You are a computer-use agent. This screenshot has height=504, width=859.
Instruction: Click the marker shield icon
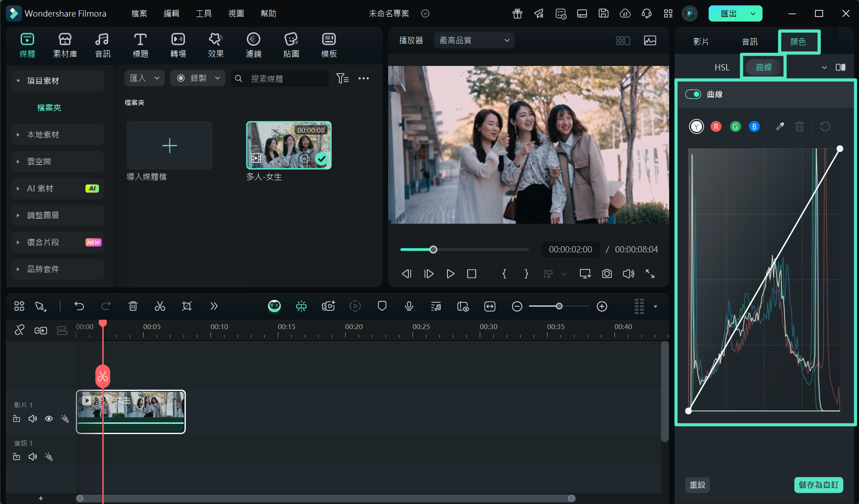pos(382,306)
